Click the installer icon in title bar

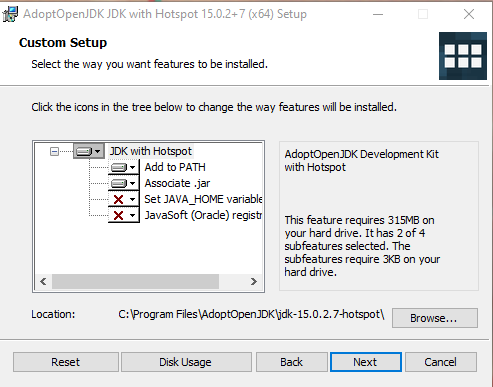point(10,14)
